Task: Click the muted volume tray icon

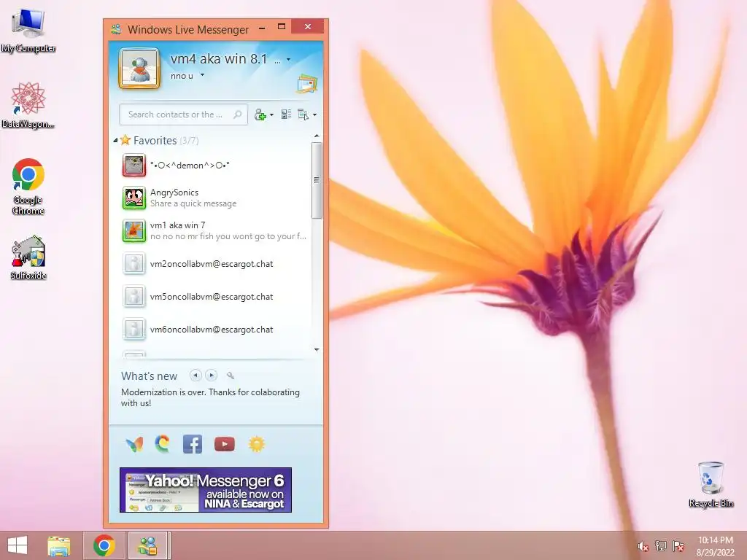Action: [643, 546]
